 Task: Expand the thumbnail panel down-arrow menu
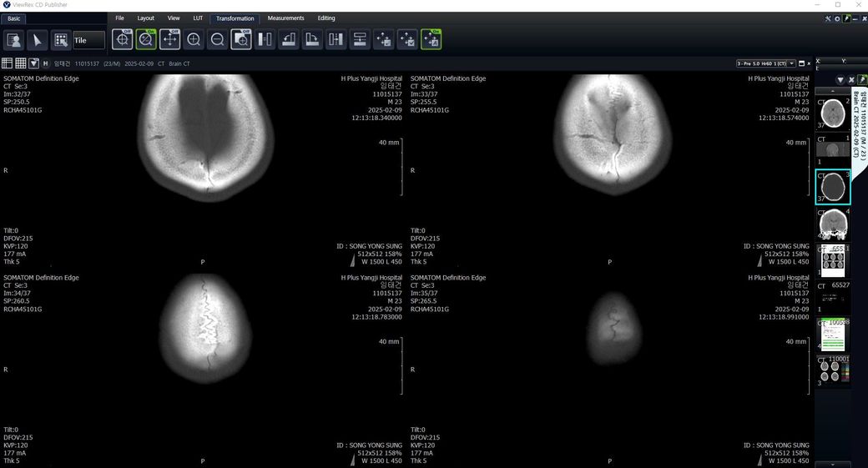point(840,80)
